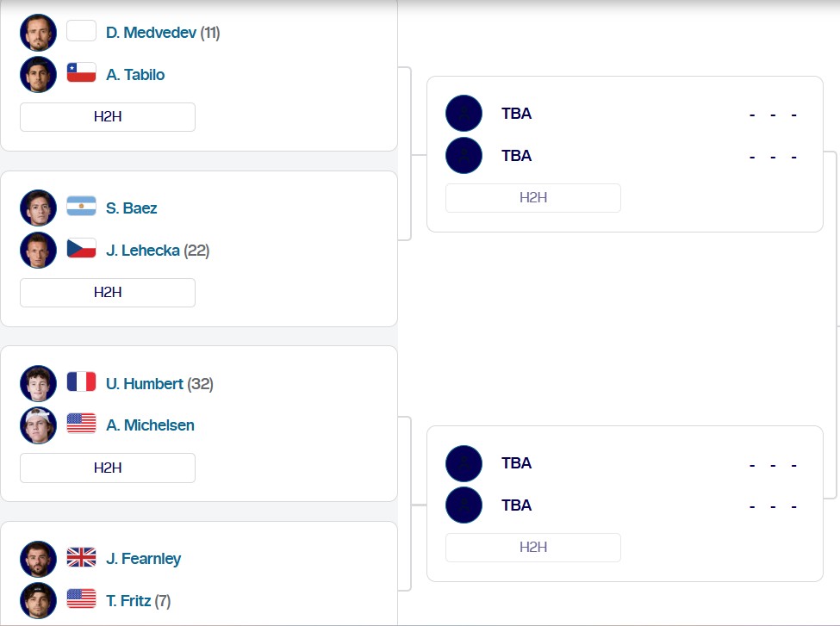This screenshot has width=840, height=626.
Task: Open T. Fritz's player profile link
Action: (129, 601)
